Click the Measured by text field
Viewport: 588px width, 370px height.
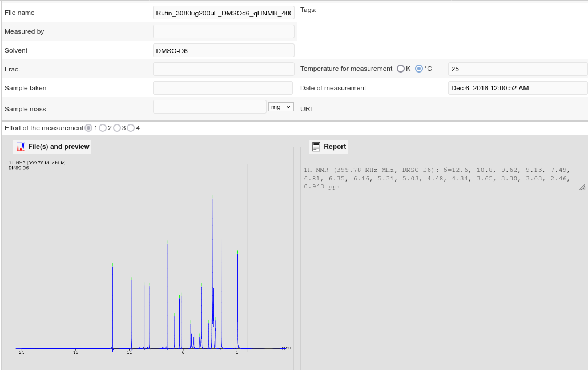tap(223, 31)
